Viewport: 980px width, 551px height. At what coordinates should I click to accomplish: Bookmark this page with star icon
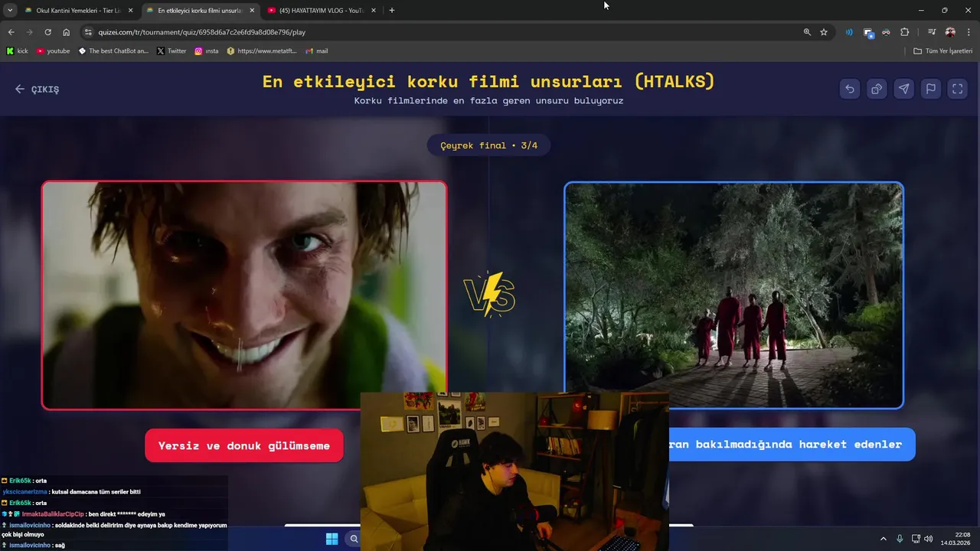point(824,32)
